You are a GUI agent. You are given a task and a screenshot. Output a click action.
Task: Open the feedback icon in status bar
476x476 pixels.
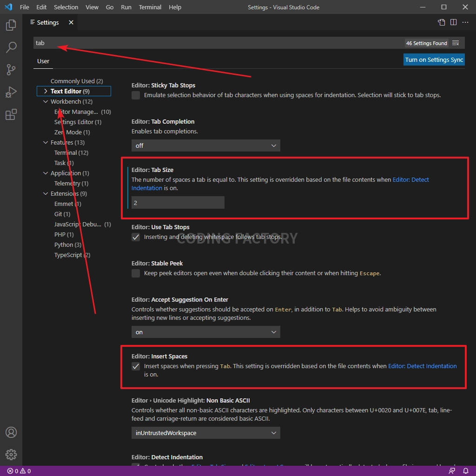pyautogui.click(x=452, y=471)
